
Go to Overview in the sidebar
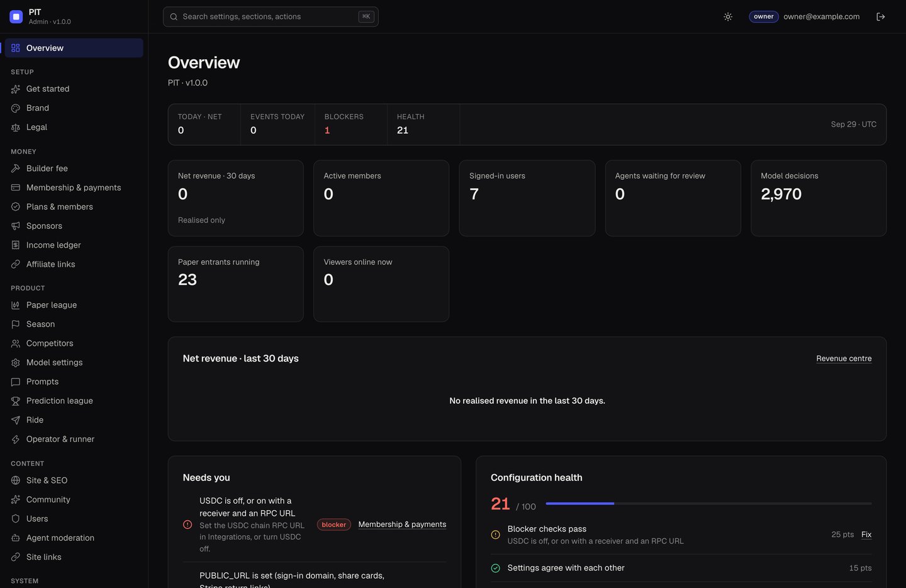pyautogui.click(x=74, y=48)
